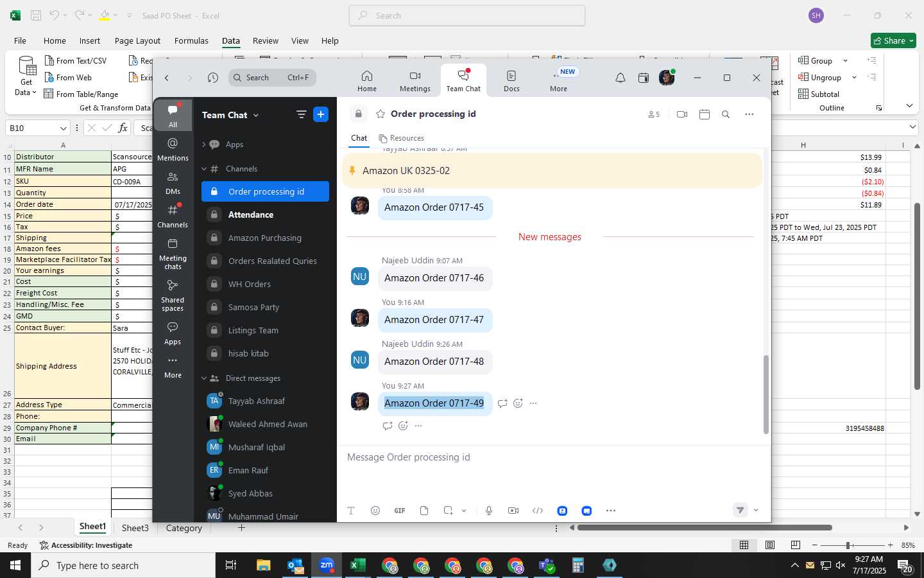Viewport: 924px width, 578px height.
Task: Open DMs in the sidebar
Action: click(x=173, y=182)
